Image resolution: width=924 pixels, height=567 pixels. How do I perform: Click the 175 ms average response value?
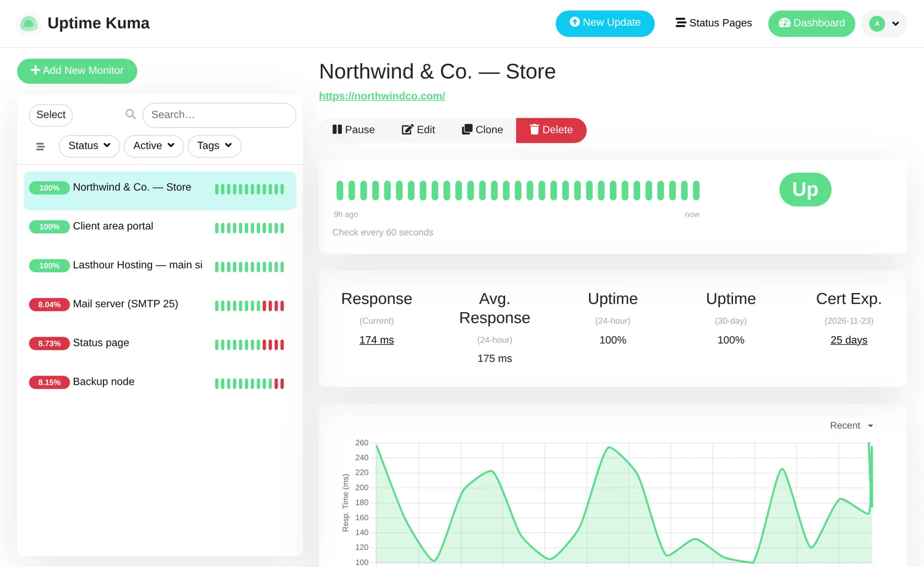[495, 358]
